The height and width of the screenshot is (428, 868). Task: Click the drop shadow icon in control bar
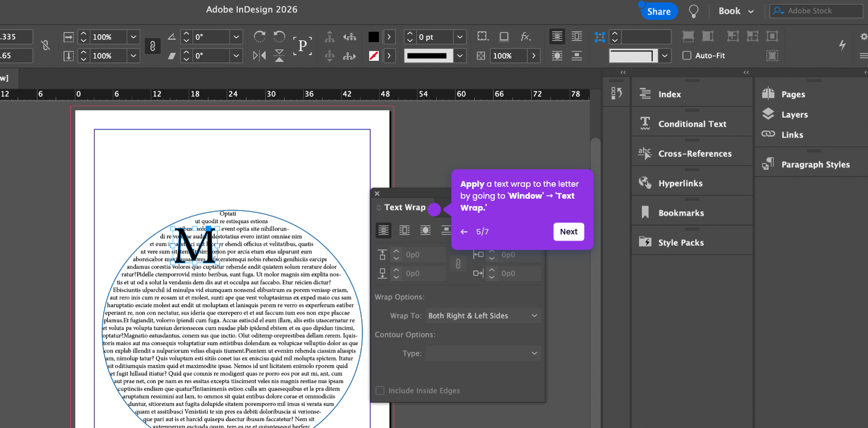click(x=504, y=37)
